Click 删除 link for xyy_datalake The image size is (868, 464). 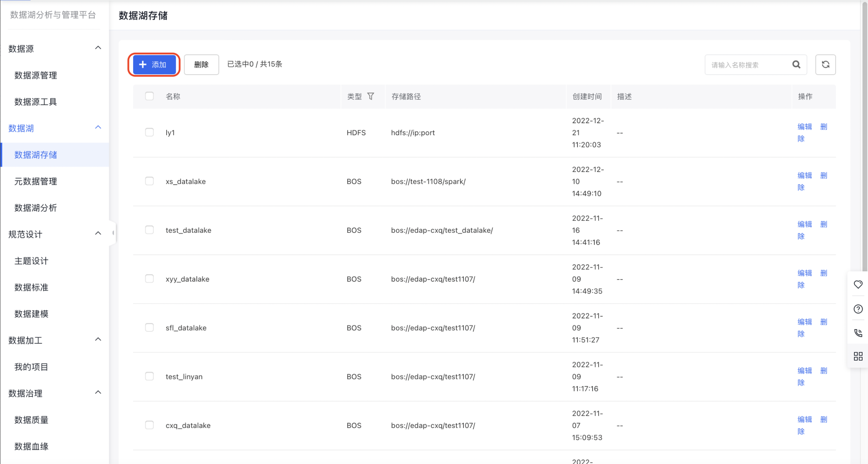824,273
